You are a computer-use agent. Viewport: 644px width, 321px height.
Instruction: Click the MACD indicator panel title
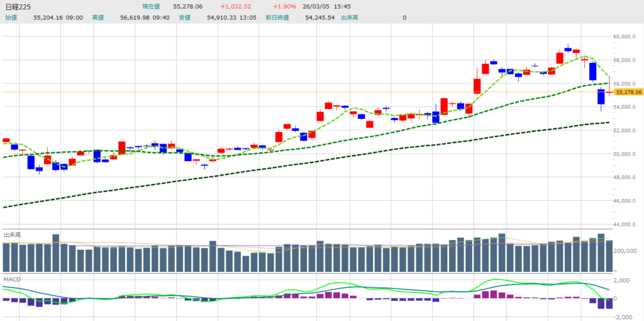click(x=11, y=278)
